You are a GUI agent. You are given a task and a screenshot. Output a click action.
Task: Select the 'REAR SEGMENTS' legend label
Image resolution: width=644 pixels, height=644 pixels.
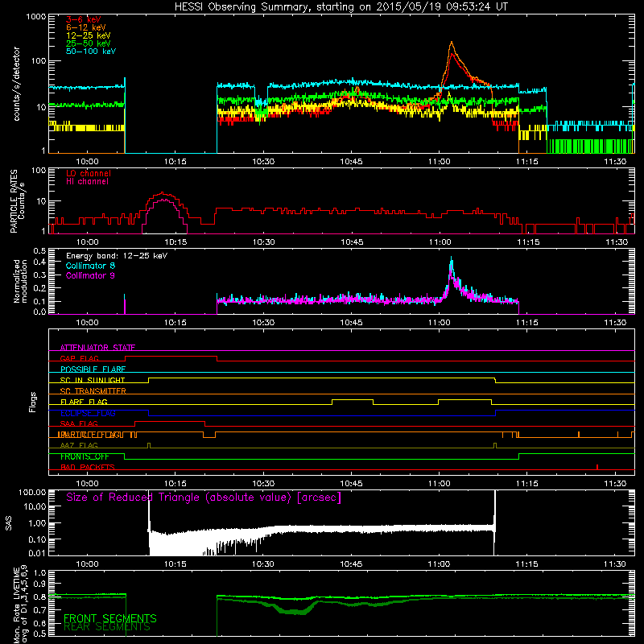[107, 627]
